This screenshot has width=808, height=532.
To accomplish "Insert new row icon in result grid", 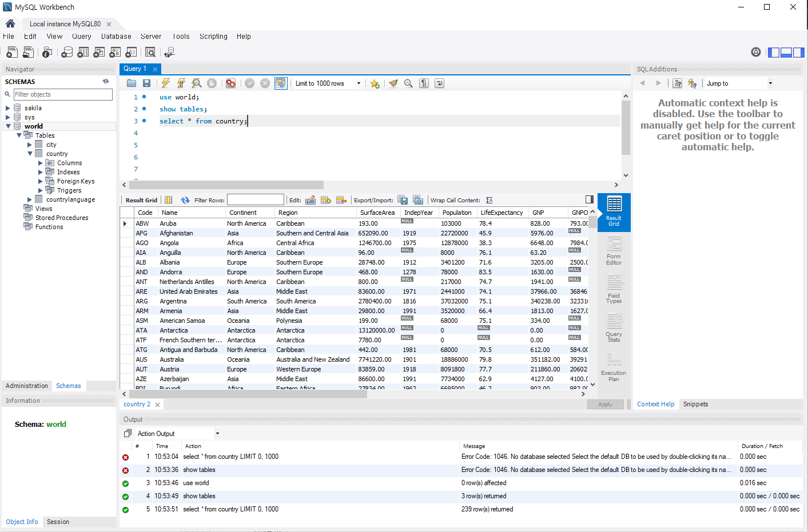I will coord(326,200).
